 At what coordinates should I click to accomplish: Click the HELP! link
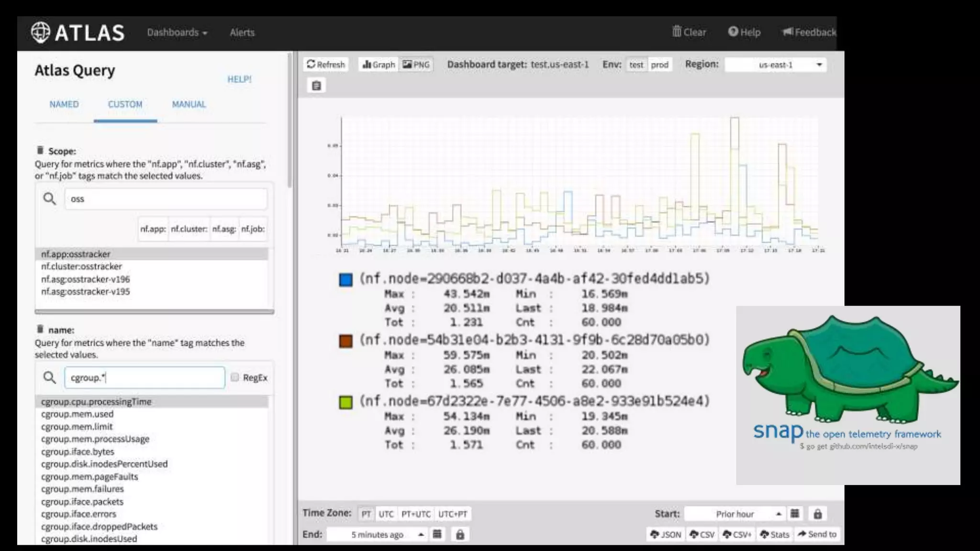pyautogui.click(x=239, y=79)
